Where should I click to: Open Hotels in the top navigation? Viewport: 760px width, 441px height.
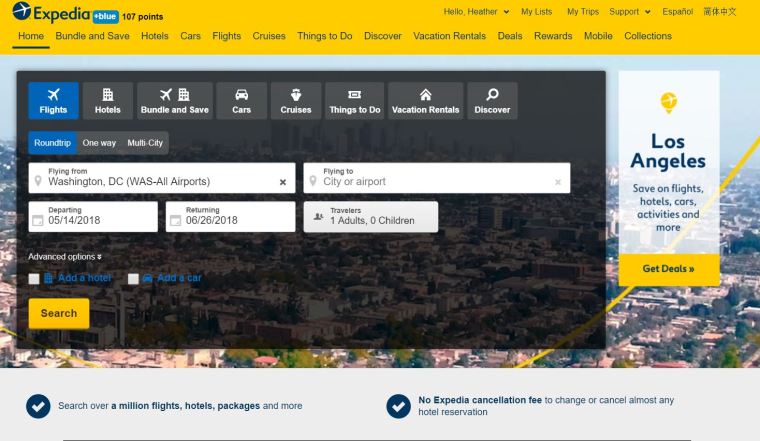155,36
